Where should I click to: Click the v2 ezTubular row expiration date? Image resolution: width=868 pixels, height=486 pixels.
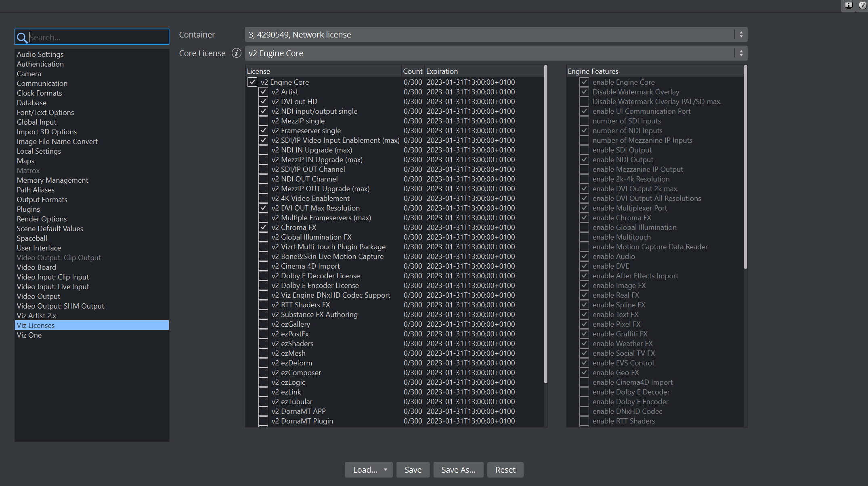coord(471,402)
